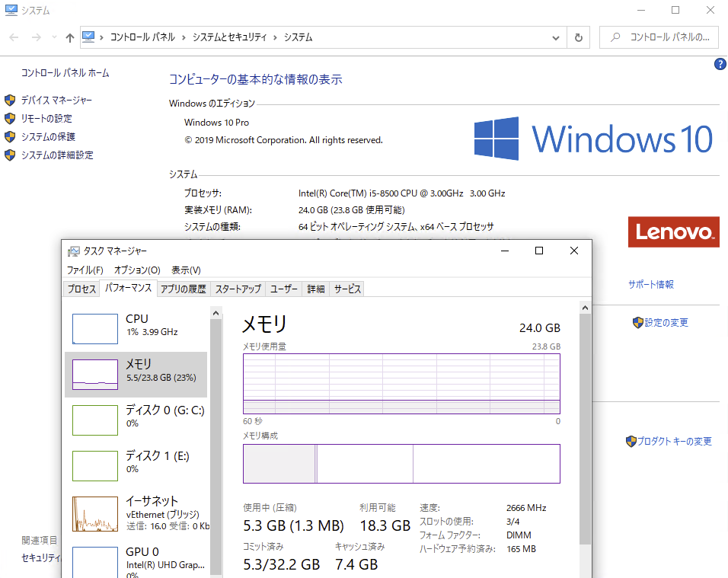Viewport: 728px width, 578px height.
Task: Switch to the プロセス tab
Action: click(x=81, y=289)
